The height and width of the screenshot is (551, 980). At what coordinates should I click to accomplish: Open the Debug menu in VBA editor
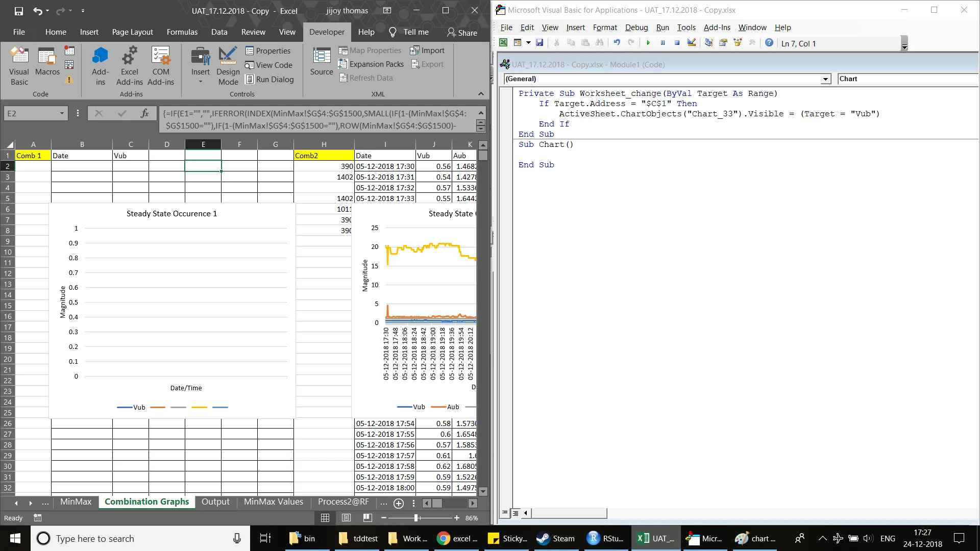(636, 28)
